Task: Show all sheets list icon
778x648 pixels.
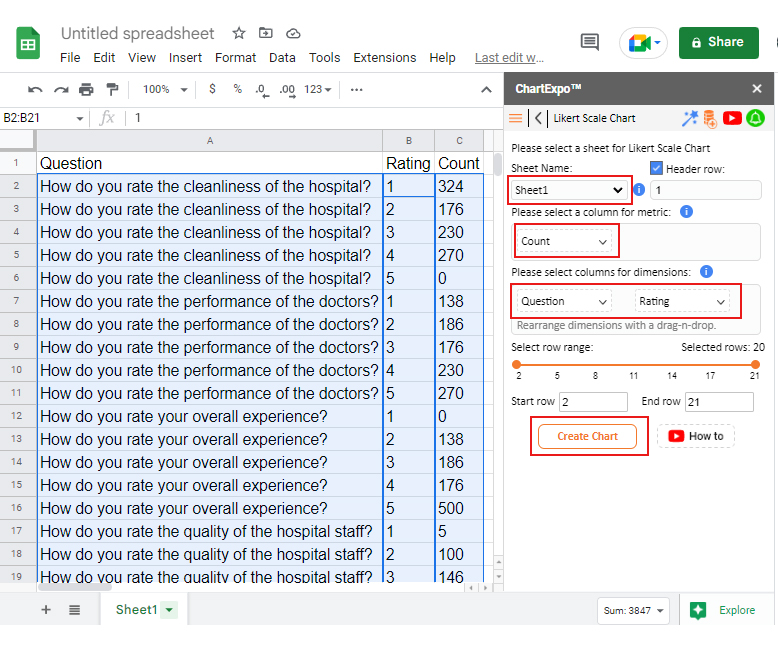Action: coord(74,609)
